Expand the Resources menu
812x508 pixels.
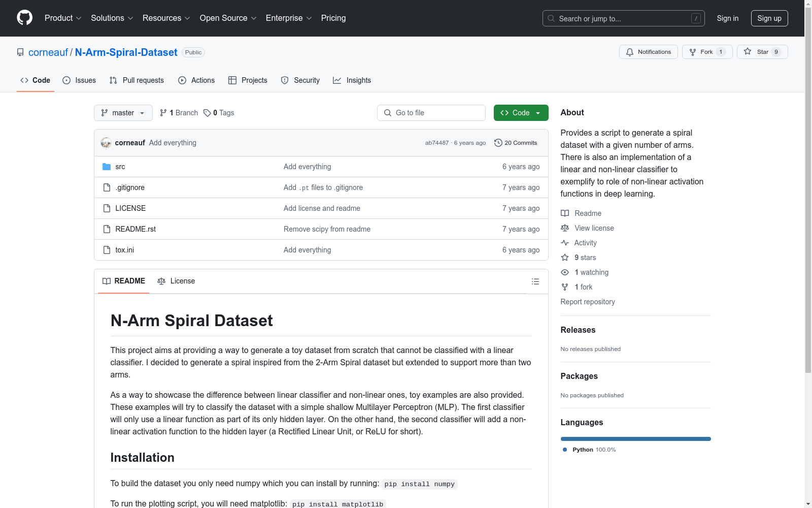[x=166, y=18]
